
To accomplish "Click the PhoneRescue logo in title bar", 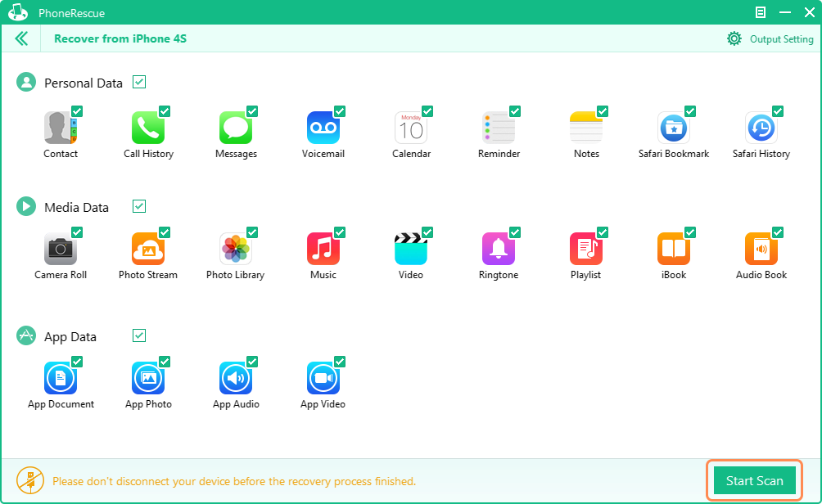I will [18, 12].
